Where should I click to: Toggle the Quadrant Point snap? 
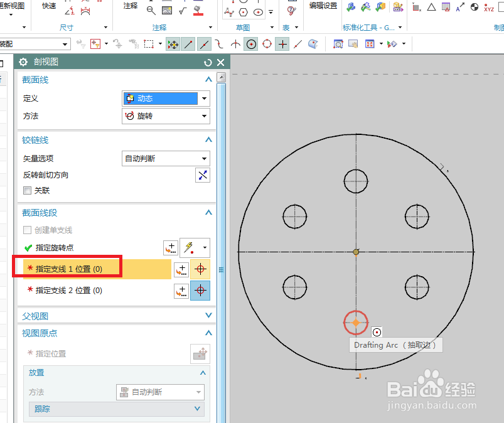[267, 44]
